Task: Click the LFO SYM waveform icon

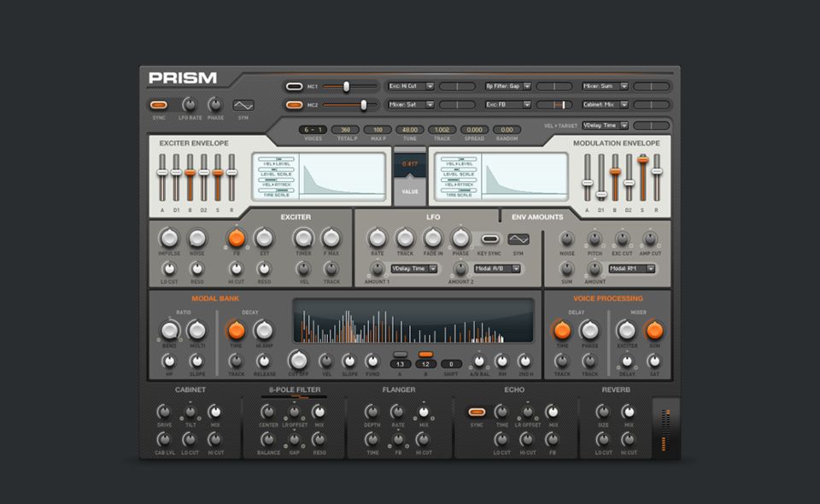Action: pyautogui.click(x=518, y=239)
